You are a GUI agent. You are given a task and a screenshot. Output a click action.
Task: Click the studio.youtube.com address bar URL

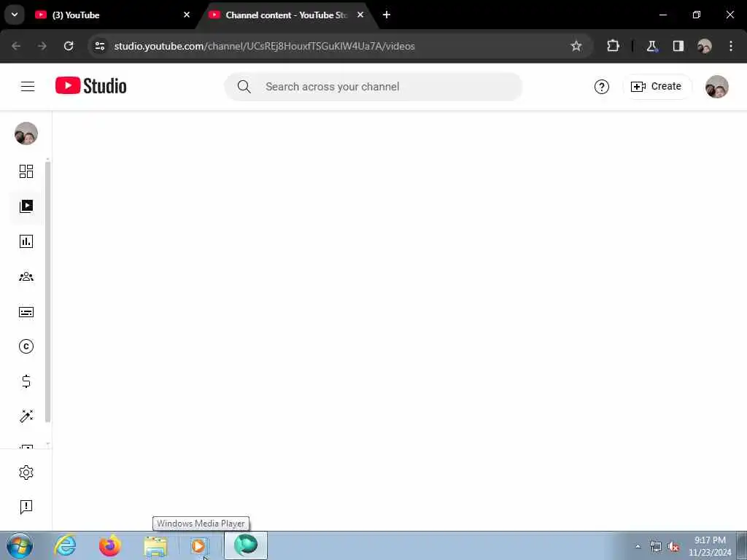pyautogui.click(x=264, y=46)
